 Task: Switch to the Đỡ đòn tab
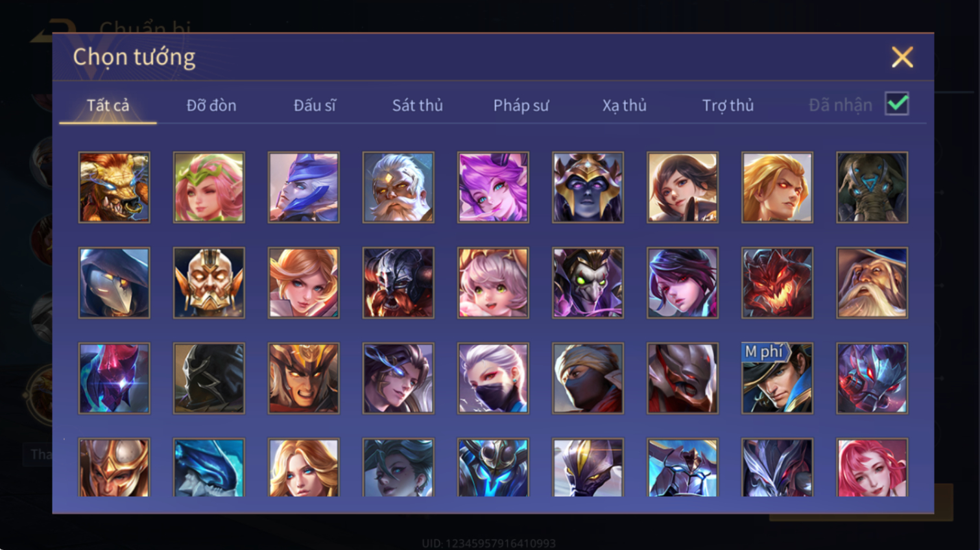(211, 105)
